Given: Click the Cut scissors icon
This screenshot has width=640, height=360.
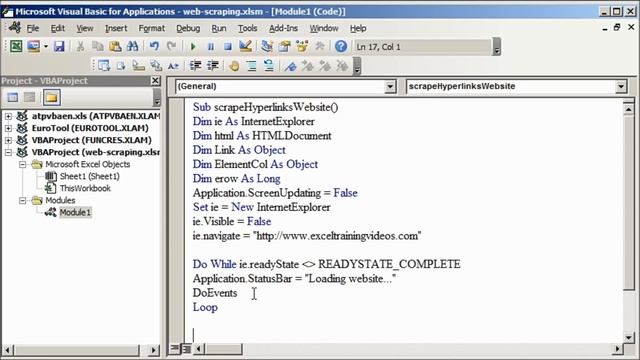Looking at the screenshot, I should click(x=80, y=47).
